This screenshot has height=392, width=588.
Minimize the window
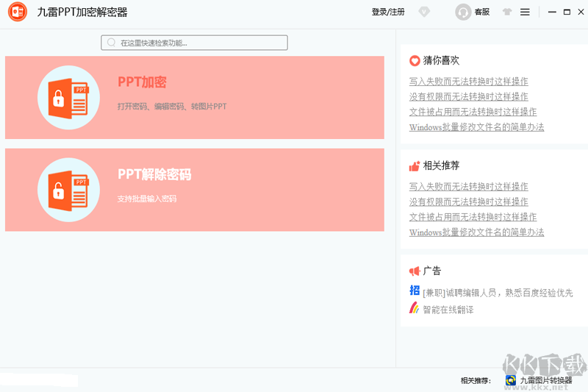(x=552, y=12)
